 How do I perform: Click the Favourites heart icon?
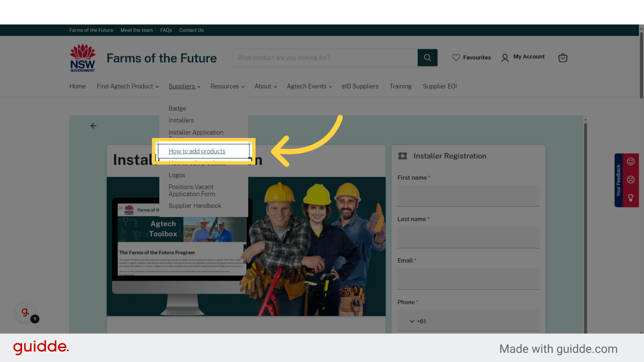pyautogui.click(x=456, y=58)
